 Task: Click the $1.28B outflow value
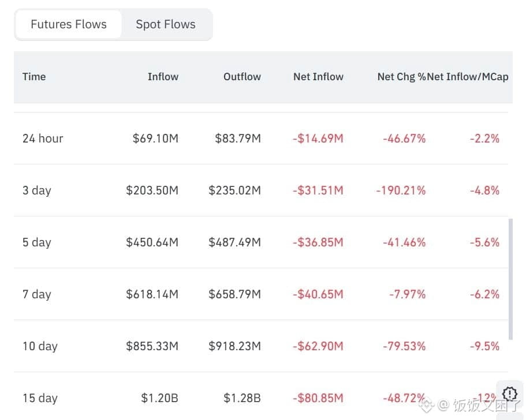tap(242, 398)
